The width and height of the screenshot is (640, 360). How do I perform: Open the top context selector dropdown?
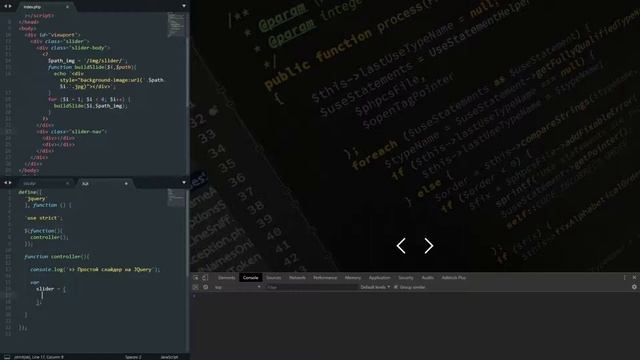pos(238,287)
